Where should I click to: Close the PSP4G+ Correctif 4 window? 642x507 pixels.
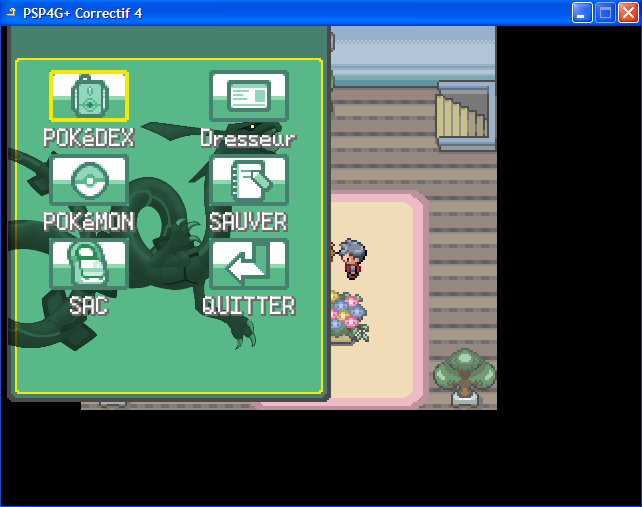tap(628, 13)
